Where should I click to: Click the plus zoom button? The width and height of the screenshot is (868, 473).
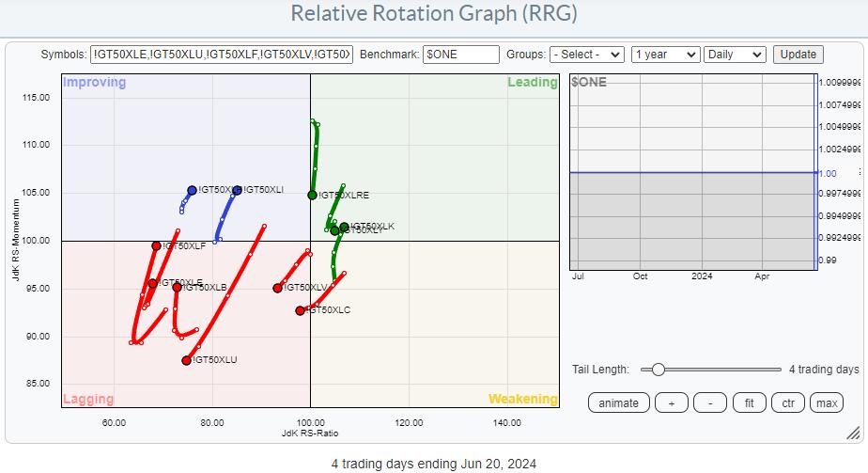coord(671,402)
